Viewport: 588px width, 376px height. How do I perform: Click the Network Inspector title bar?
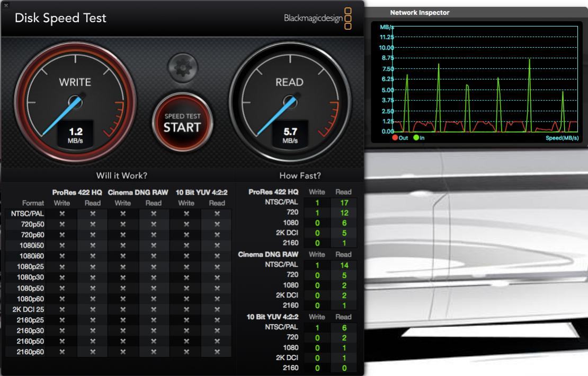click(476, 12)
